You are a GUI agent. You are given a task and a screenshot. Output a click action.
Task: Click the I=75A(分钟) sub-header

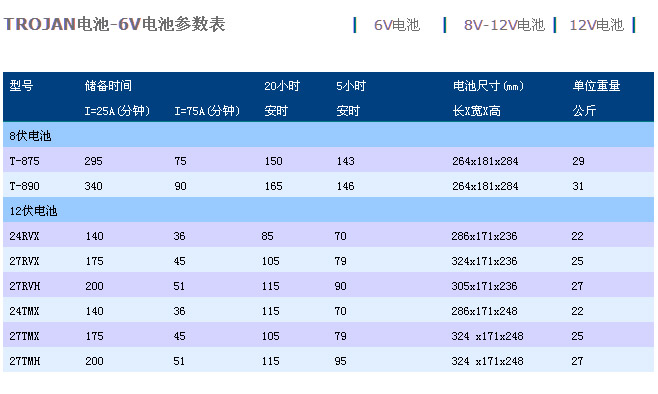[x=207, y=111]
